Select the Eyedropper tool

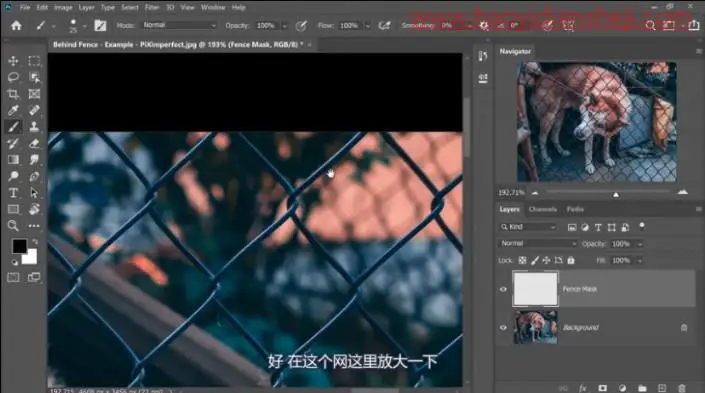pyautogui.click(x=13, y=110)
